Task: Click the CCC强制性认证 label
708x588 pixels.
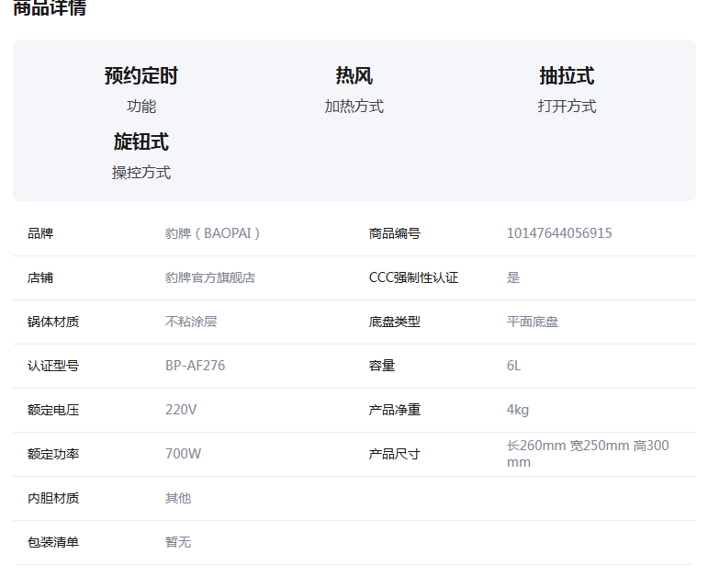Action: point(413,277)
